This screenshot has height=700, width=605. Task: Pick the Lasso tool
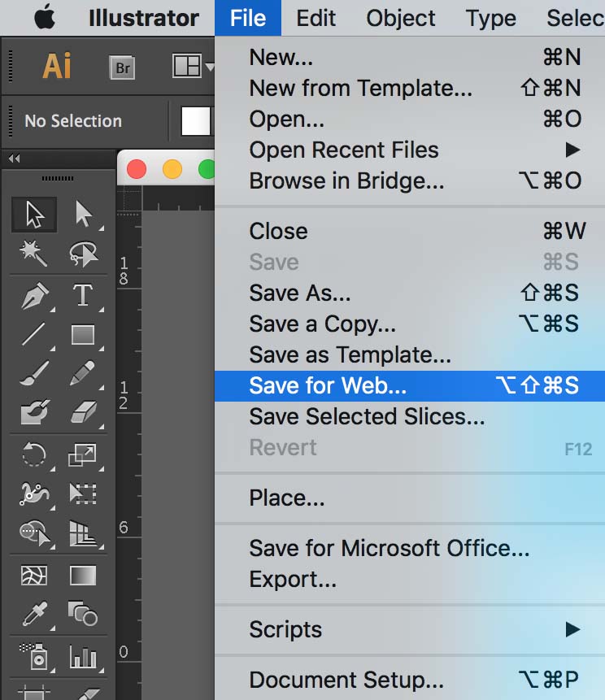coord(82,254)
